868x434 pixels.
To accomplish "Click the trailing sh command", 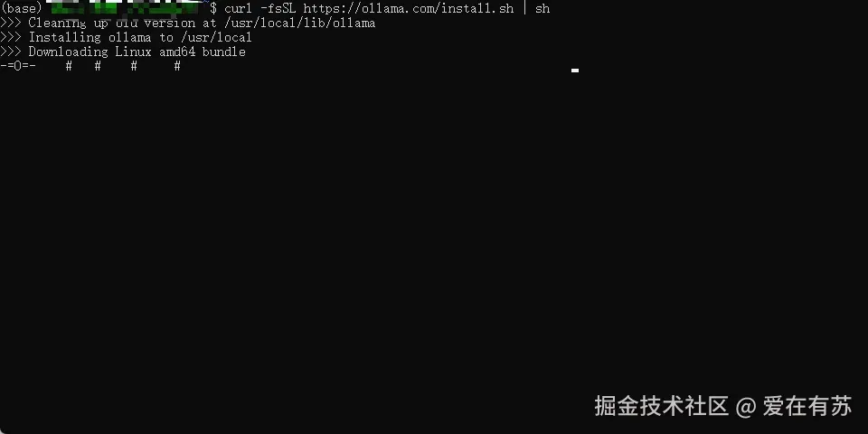I will point(542,8).
